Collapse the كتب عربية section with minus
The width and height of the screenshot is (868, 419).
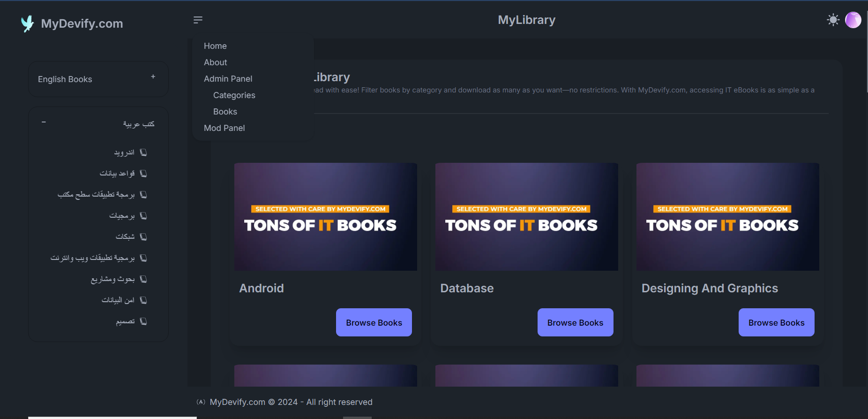coord(44,122)
